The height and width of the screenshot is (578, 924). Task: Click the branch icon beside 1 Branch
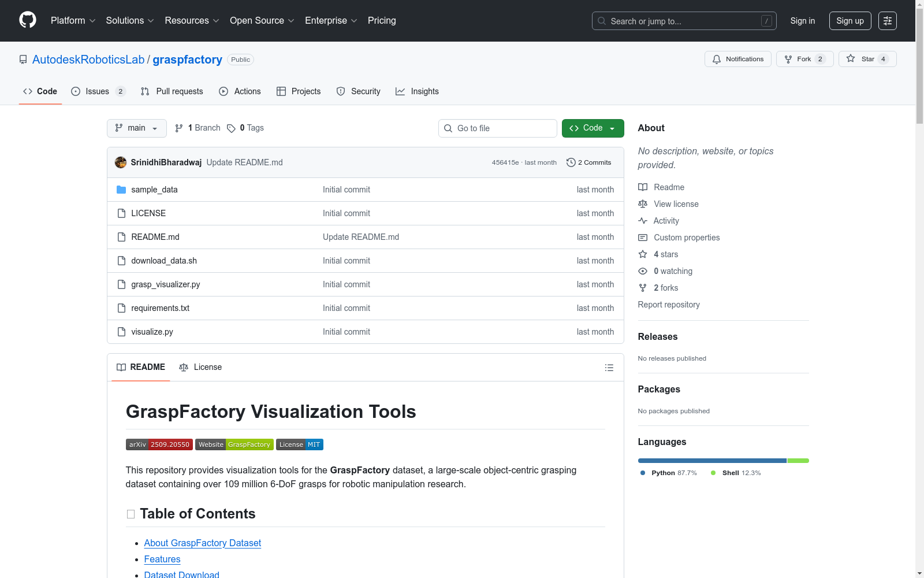179,128
